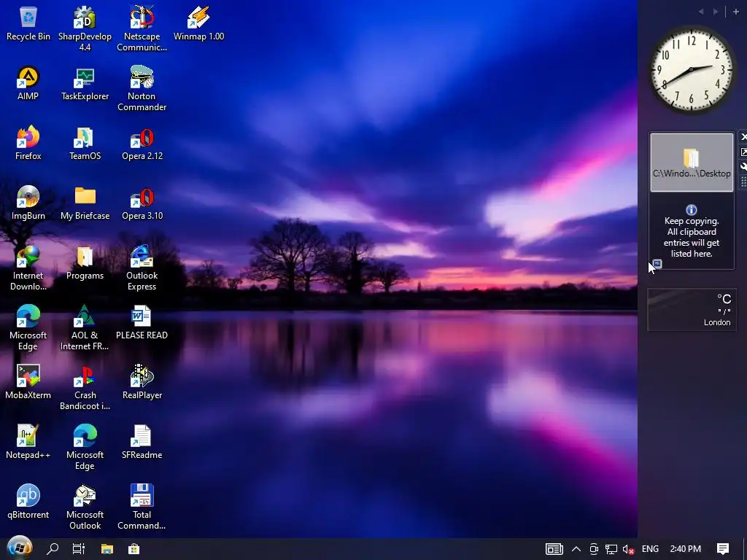Select the Firefox shortcut

(x=28, y=144)
